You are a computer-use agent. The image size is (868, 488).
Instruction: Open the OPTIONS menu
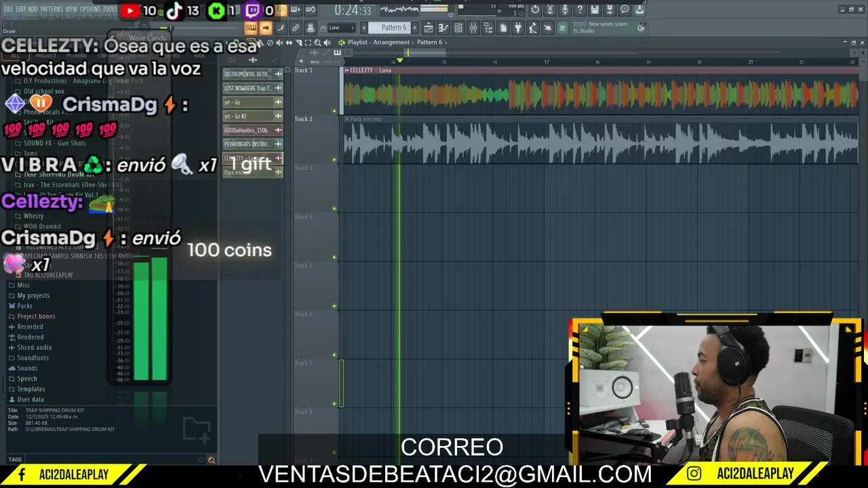(x=90, y=9)
